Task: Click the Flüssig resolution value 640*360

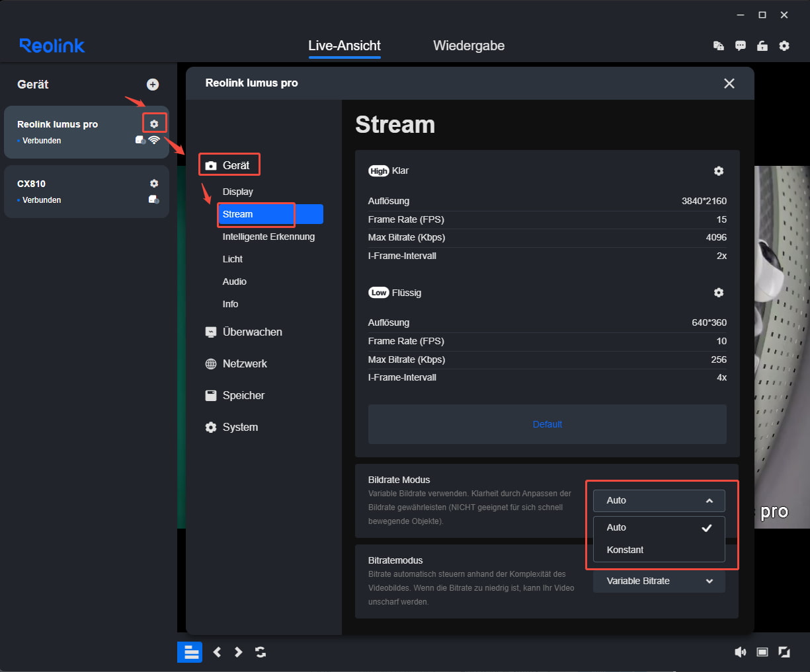Action: click(x=709, y=322)
